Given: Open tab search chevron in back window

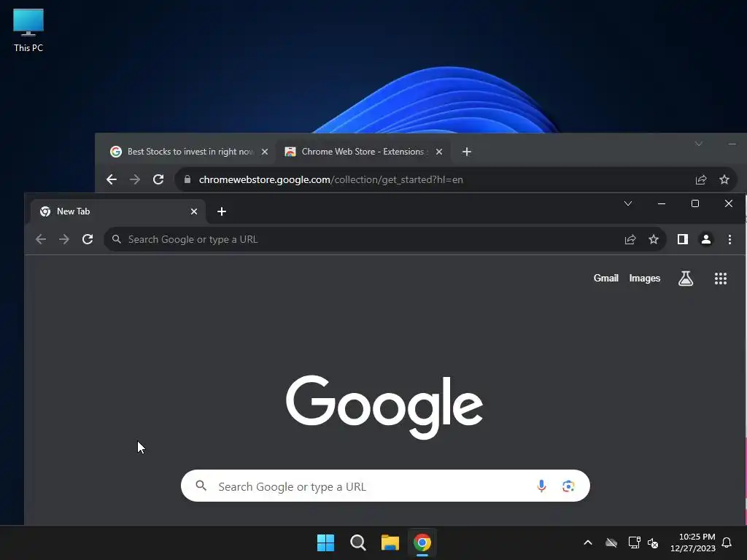Looking at the screenshot, I should (x=698, y=144).
